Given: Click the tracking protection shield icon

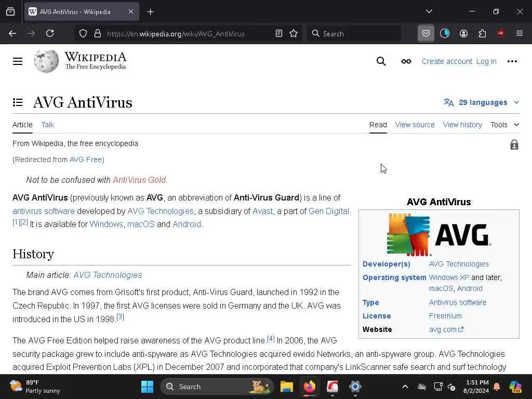Looking at the screenshot, I should click(x=83, y=34).
